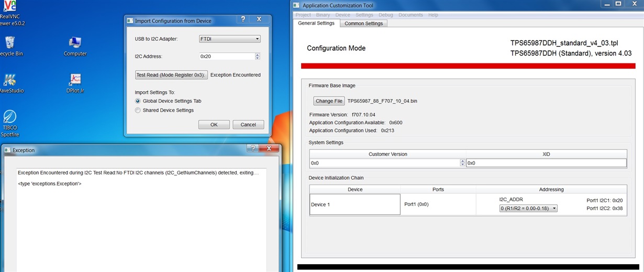
Task: Click the Firmware Version f707.10.04 text
Action: (342, 114)
